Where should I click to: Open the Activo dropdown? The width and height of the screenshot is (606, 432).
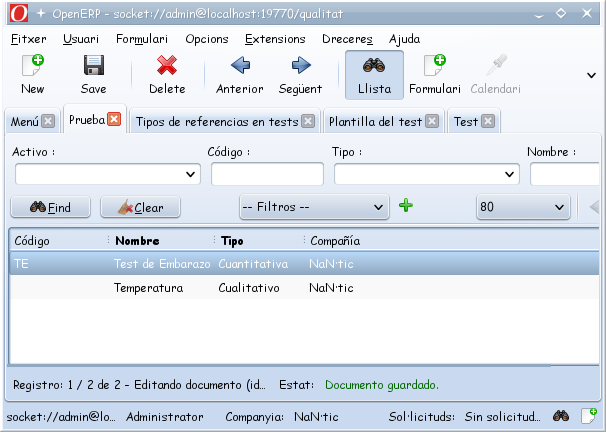[108, 174]
